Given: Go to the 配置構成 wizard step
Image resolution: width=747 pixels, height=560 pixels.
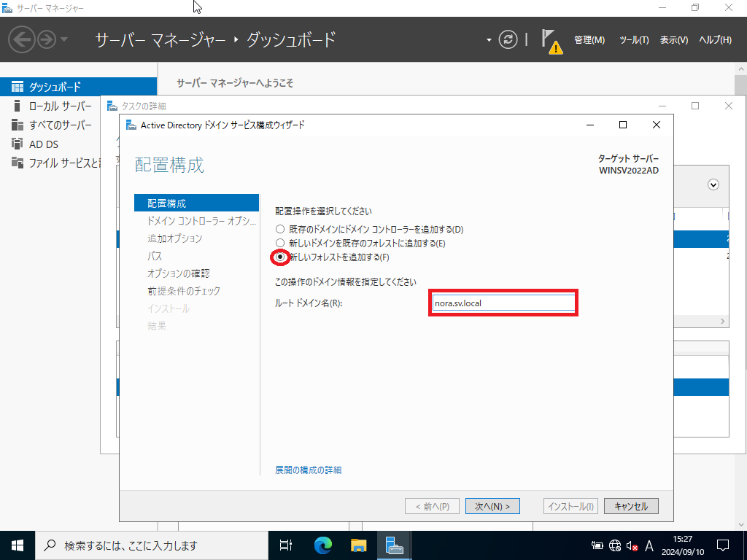Looking at the screenshot, I should coord(196,203).
